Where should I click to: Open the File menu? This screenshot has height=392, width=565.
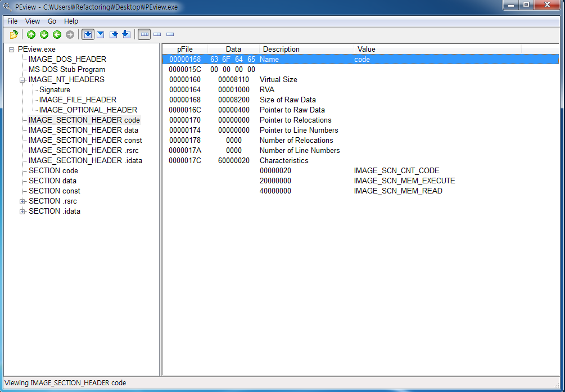click(x=12, y=21)
